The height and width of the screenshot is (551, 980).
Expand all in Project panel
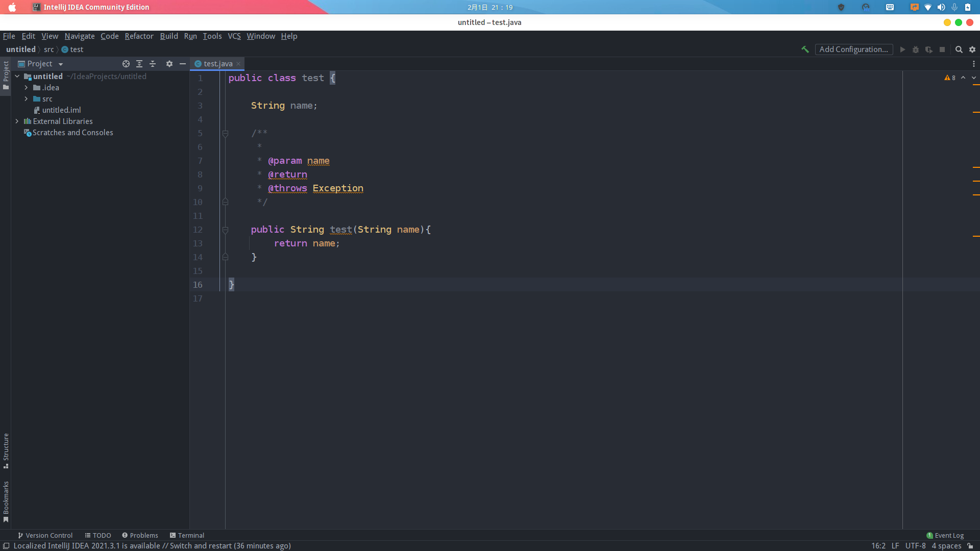click(x=139, y=64)
